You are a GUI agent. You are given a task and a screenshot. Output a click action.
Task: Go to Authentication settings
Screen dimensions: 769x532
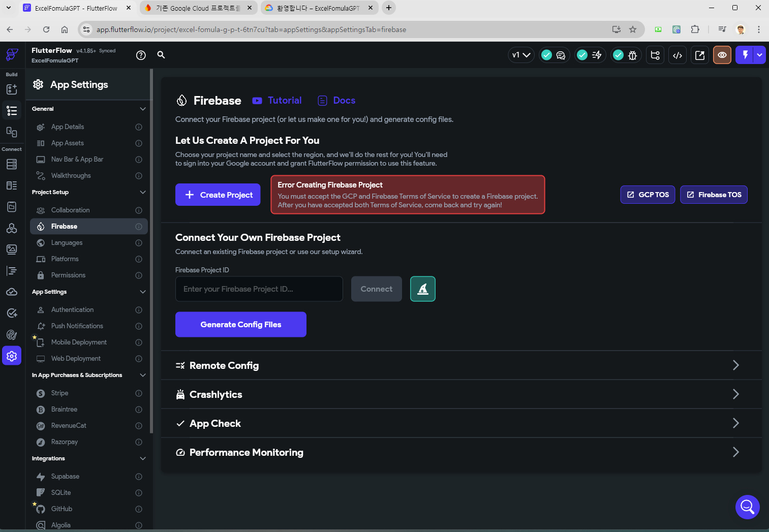click(x=89, y=310)
